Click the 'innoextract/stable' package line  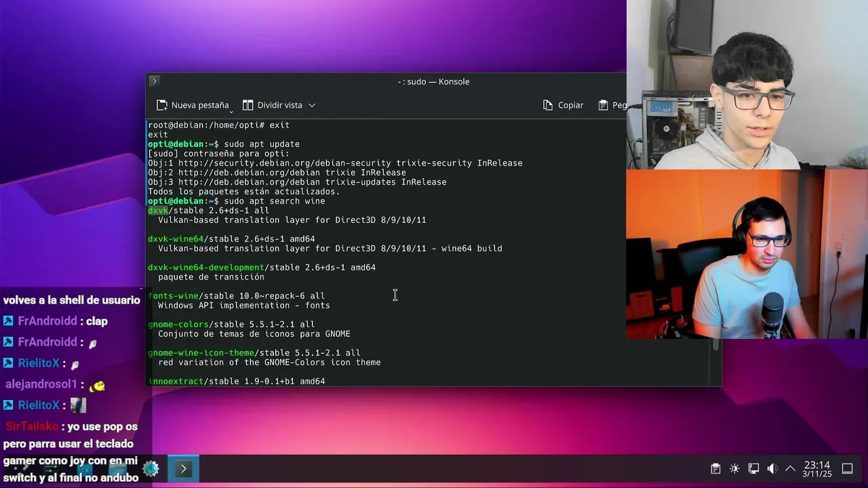click(x=237, y=382)
